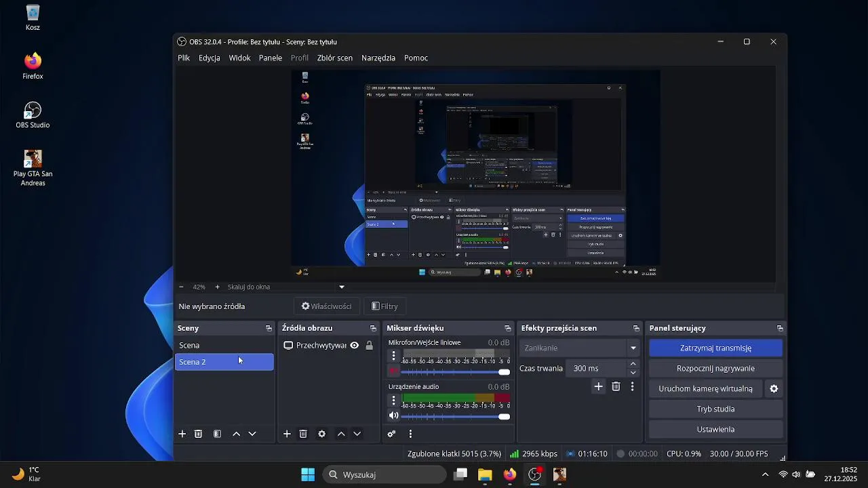The height and width of the screenshot is (488, 868).
Task: Undock the Mikser dźwięku panel
Action: click(507, 328)
